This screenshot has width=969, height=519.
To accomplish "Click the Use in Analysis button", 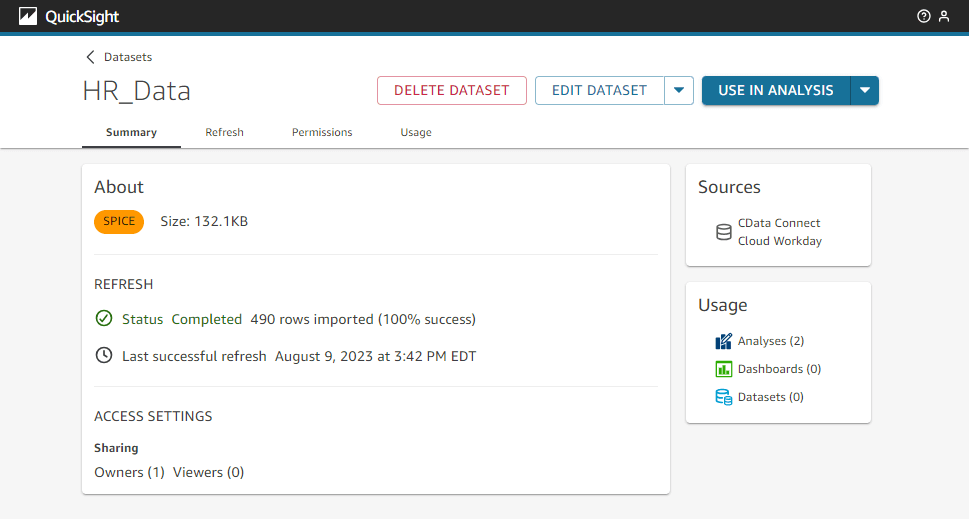I will 775,90.
